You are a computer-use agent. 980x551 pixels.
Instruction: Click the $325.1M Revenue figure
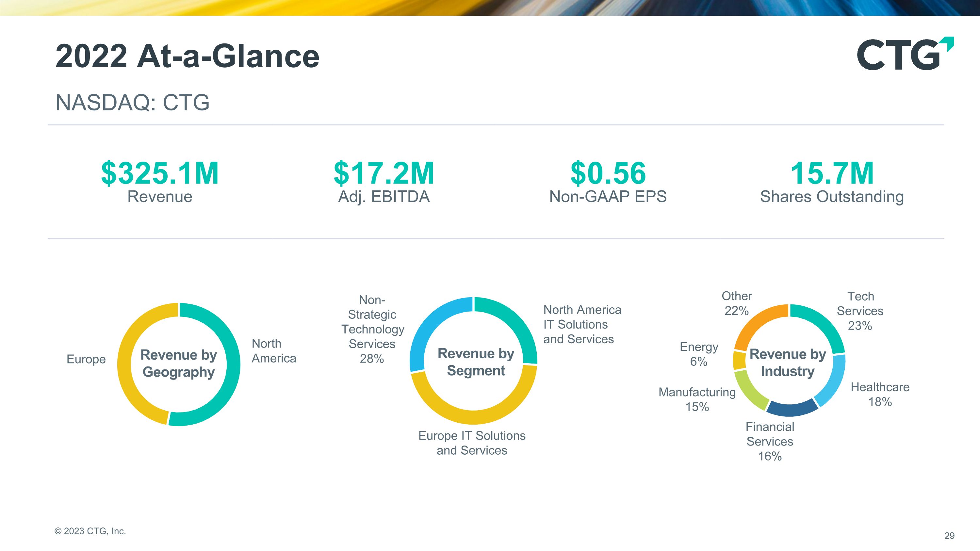click(160, 173)
